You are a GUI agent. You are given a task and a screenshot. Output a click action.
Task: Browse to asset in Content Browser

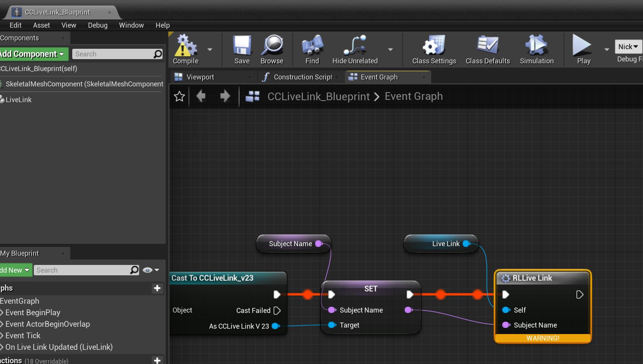pyautogui.click(x=272, y=50)
